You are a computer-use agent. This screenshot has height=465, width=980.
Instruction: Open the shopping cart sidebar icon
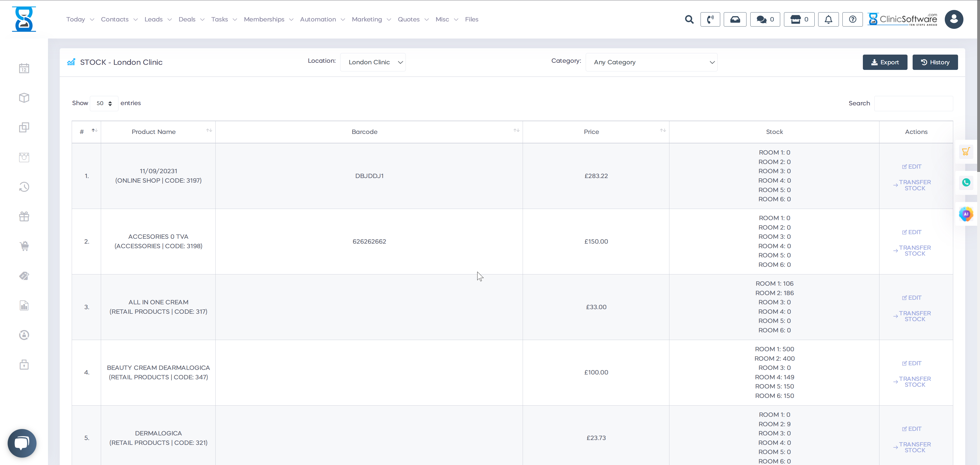point(24,246)
